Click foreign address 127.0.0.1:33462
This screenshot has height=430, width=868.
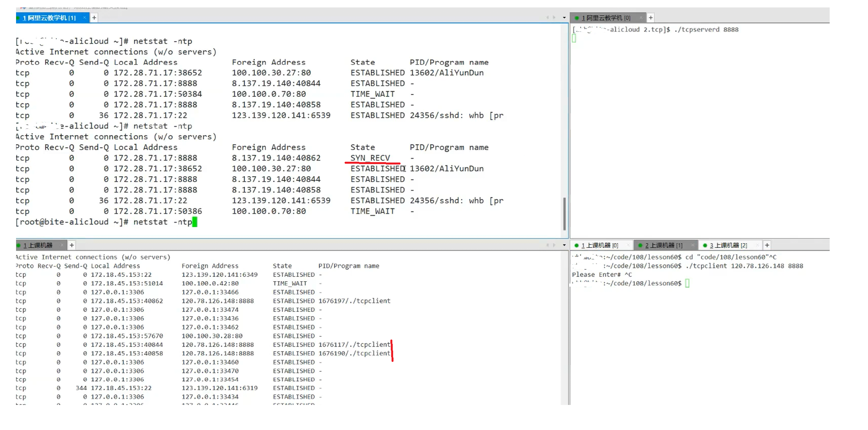[210, 327]
